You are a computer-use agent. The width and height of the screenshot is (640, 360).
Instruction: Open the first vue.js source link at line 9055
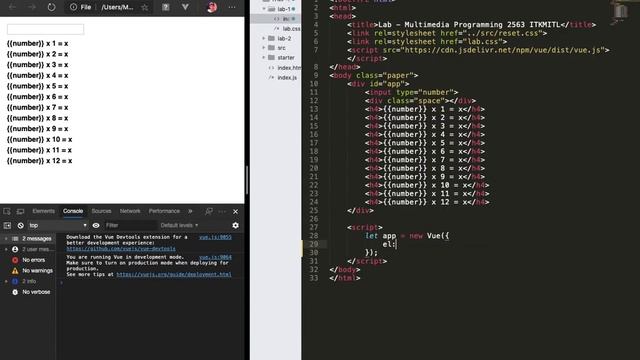point(215,237)
